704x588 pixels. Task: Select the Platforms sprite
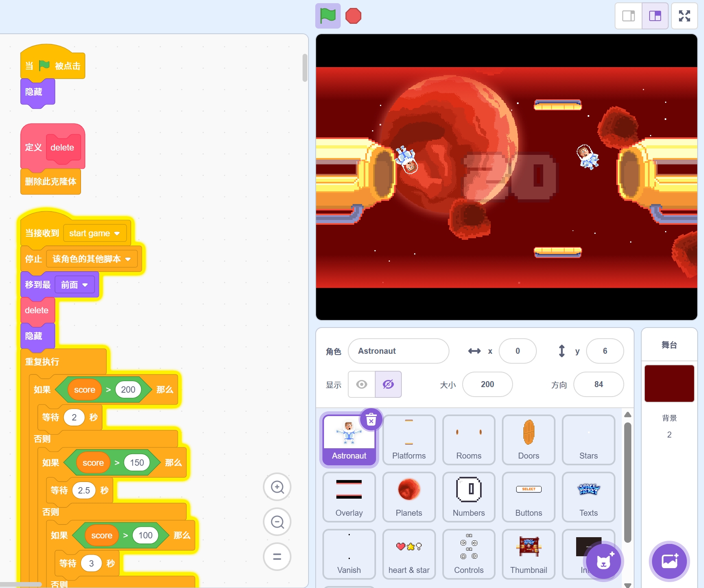tap(409, 440)
